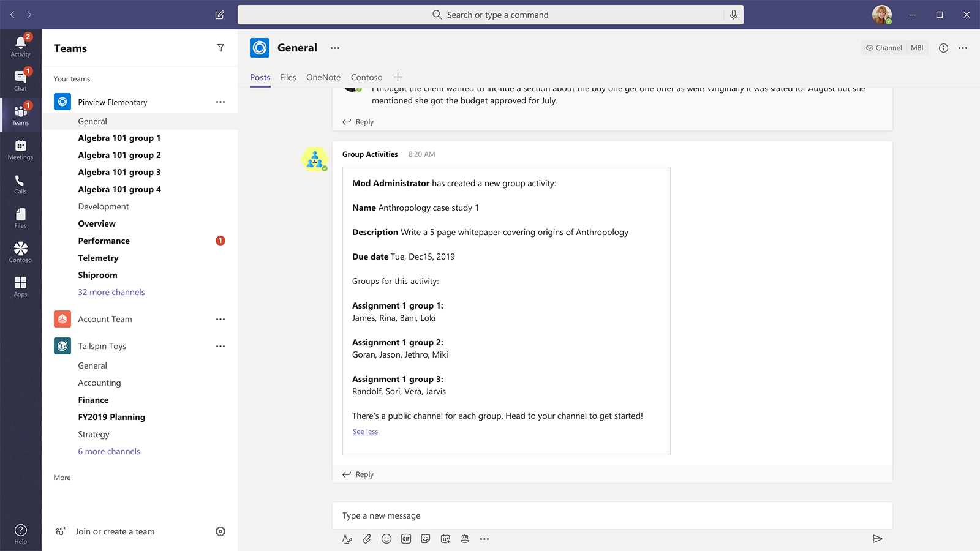Open Chat from the left rail
980x551 pixels.
coord(20,81)
